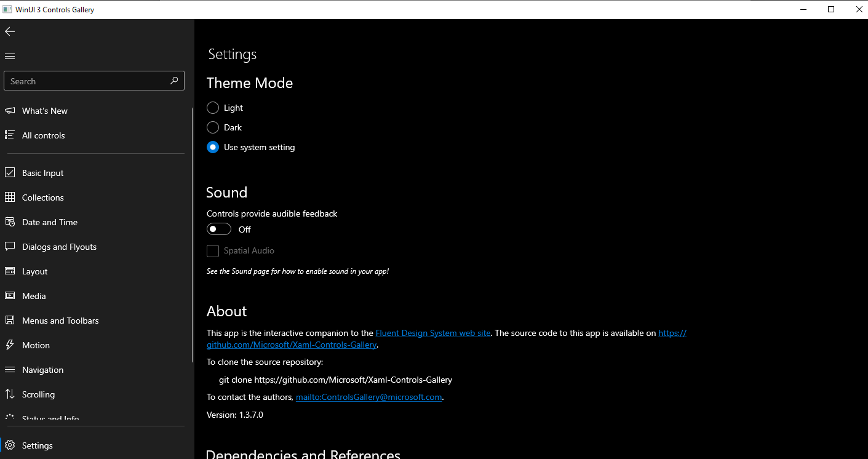Screen dimensions: 868x459
Task: Select the What's New sidebar icon
Action: [x=9, y=110]
